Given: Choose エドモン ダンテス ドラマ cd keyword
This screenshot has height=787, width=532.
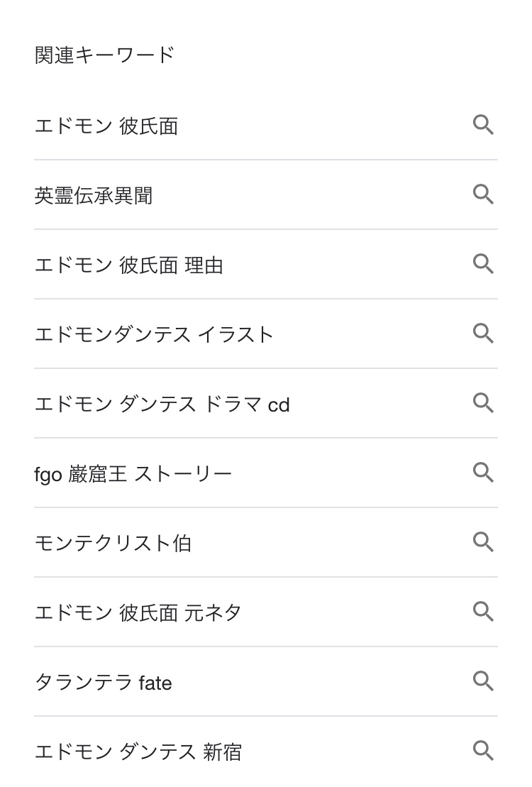Looking at the screenshot, I should [x=162, y=404].
